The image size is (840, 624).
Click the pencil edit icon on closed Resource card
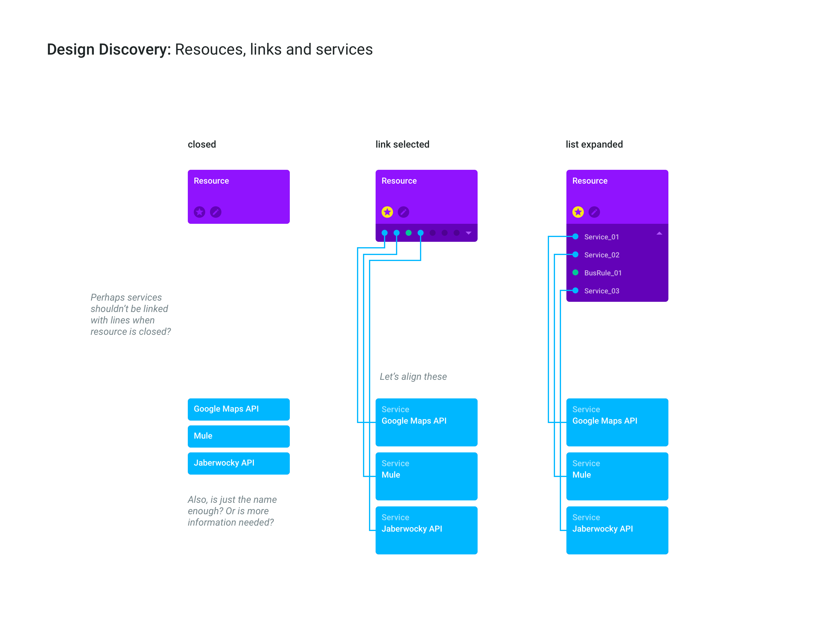tap(216, 212)
